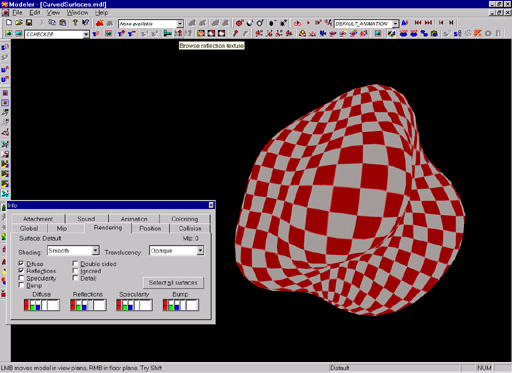Switch to the Collision tab
The height and width of the screenshot is (373, 512).
(190, 228)
